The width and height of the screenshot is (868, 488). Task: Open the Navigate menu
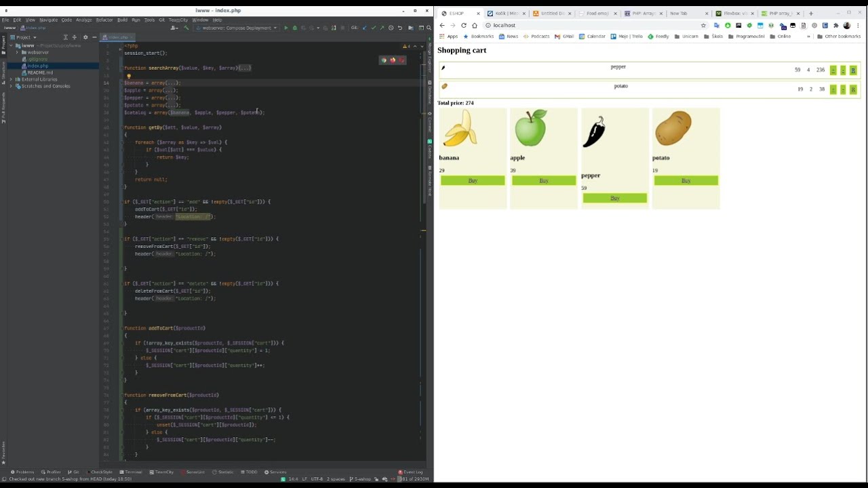(x=48, y=20)
